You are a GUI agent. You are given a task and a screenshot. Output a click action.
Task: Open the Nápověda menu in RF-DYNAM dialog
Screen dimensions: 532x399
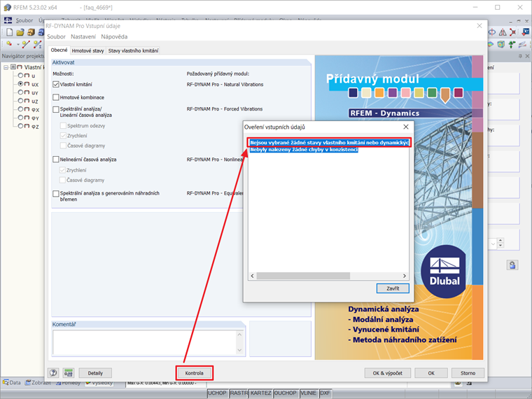(114, 36)
